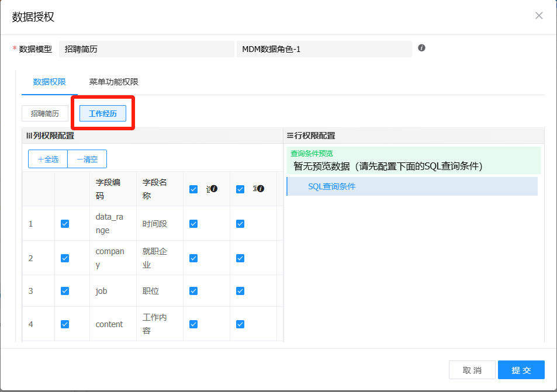Click the 取消 button
Screen dimensions: 557x392
(x=472, y=370)
